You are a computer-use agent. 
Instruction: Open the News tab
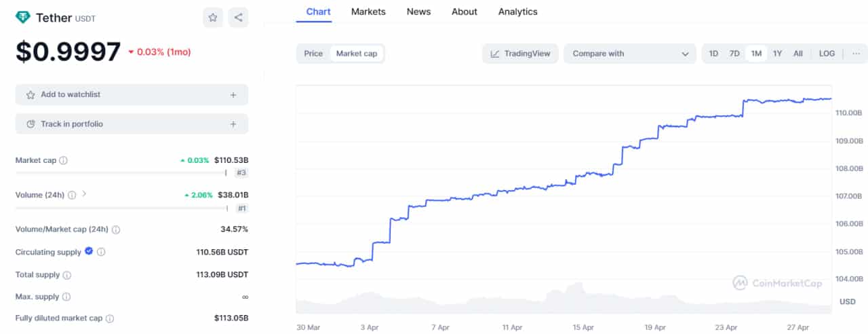click(418, 12)
